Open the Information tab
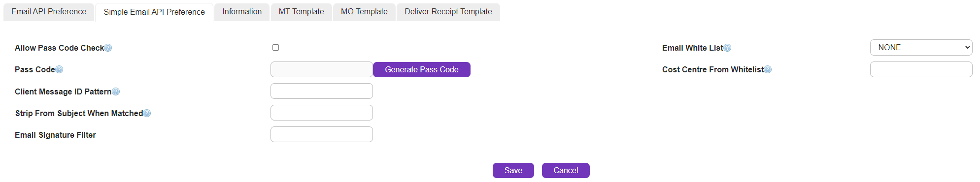This screenshot has width=980, height=182. [x=242, y=12]
